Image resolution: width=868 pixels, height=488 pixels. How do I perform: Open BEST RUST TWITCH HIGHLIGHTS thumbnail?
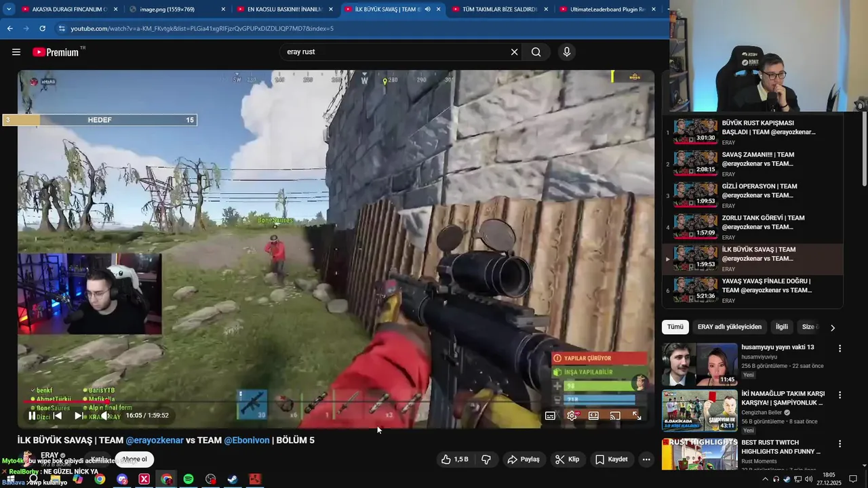[x=700, y=454]
